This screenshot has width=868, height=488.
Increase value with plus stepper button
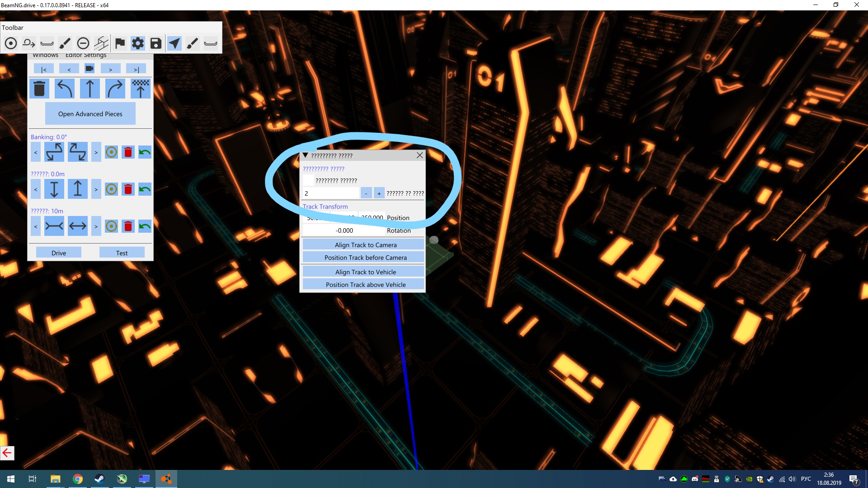point(379,193)
